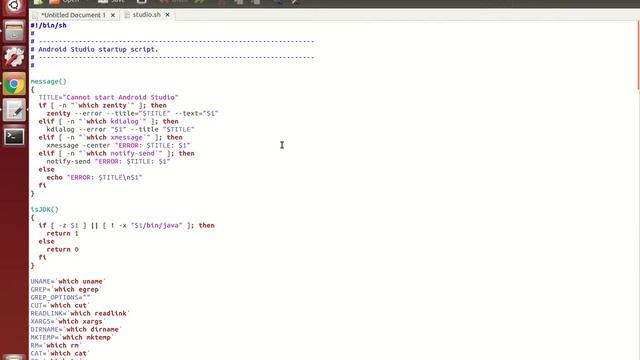
Task: Place cursor on the #!/bin/sh line
Action: click(48, 25)
